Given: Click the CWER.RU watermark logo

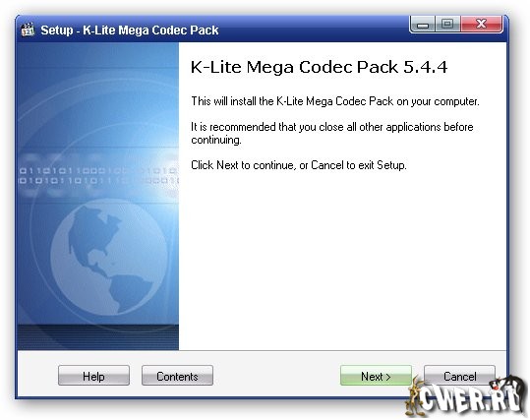Looking at the screenshot, I should point(469,398).
